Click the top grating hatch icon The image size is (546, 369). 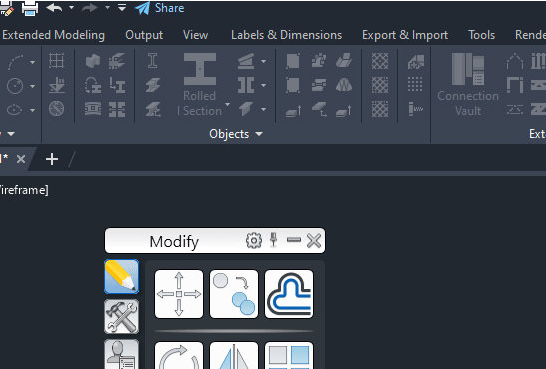click(x=380, y=61)
